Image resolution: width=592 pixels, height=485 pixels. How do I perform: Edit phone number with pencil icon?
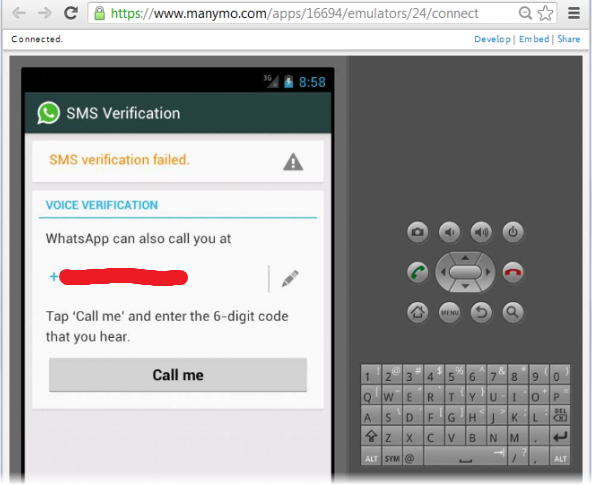(290, 279)
